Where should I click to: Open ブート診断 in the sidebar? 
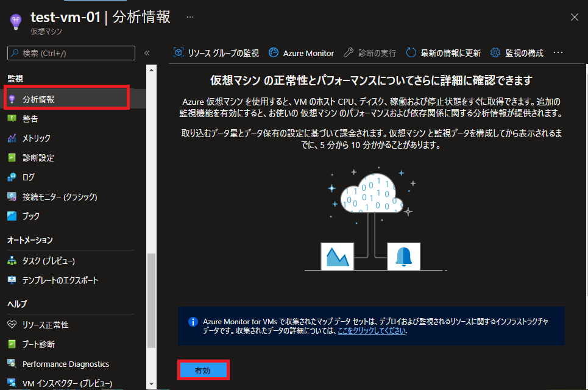(38, 344)
